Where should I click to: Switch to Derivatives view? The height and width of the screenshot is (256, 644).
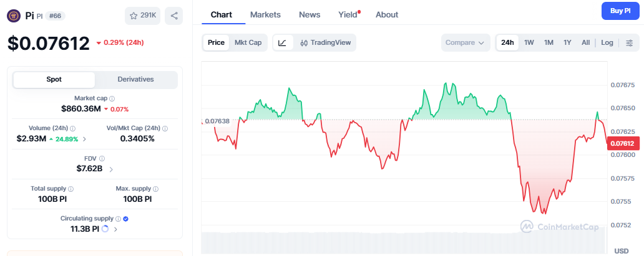pyautogui.click(x=135, y=80)
